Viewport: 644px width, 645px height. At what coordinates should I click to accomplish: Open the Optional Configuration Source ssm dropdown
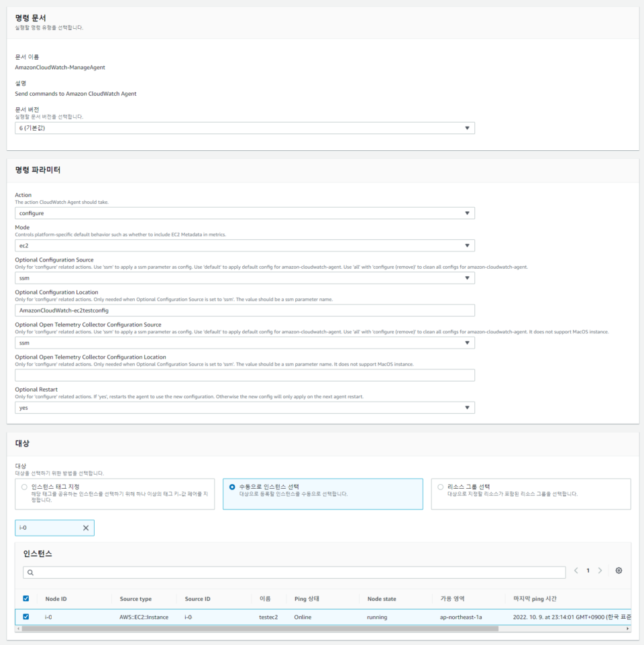(467, 277)
